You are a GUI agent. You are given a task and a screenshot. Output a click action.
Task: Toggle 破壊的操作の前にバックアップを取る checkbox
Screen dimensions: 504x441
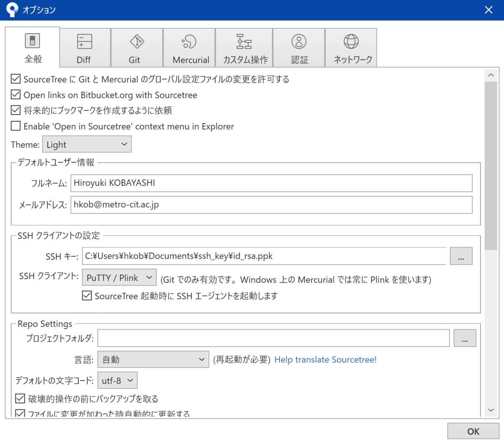(x=20, y=398)
